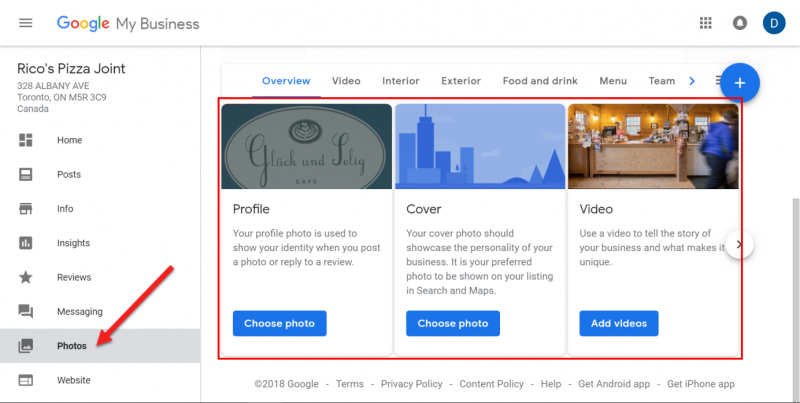Click the blue skyline cover image
This screenshot has width=800, height=403.
coord(480,146)
